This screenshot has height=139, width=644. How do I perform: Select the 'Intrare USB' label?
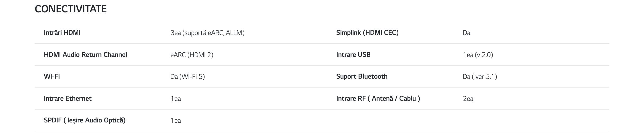(353, 55)
